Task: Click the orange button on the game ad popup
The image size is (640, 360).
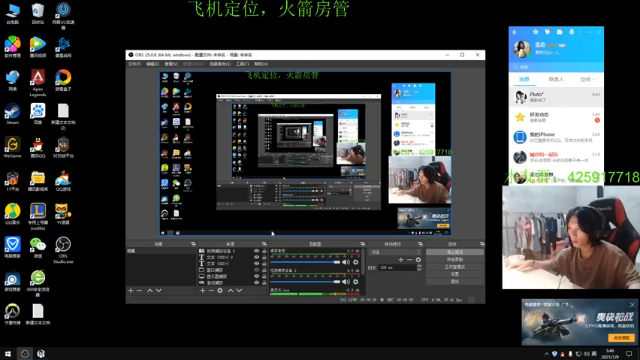Action: tap(621, 338)
